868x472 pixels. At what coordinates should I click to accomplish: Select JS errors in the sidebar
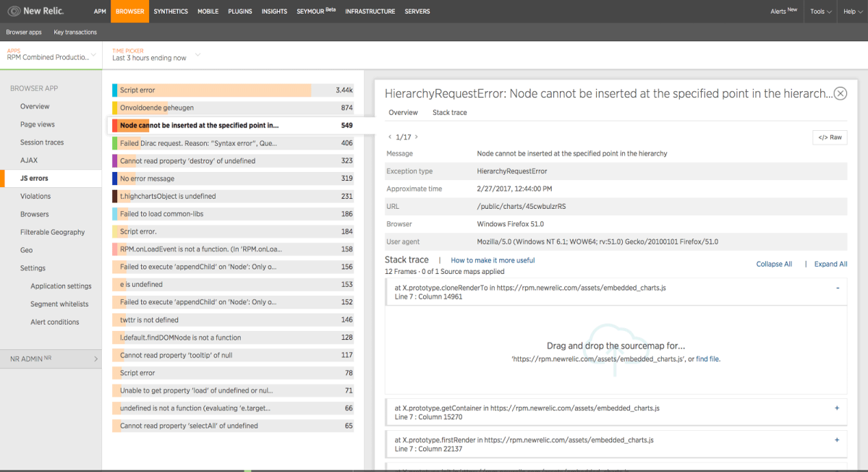point(51,178)
